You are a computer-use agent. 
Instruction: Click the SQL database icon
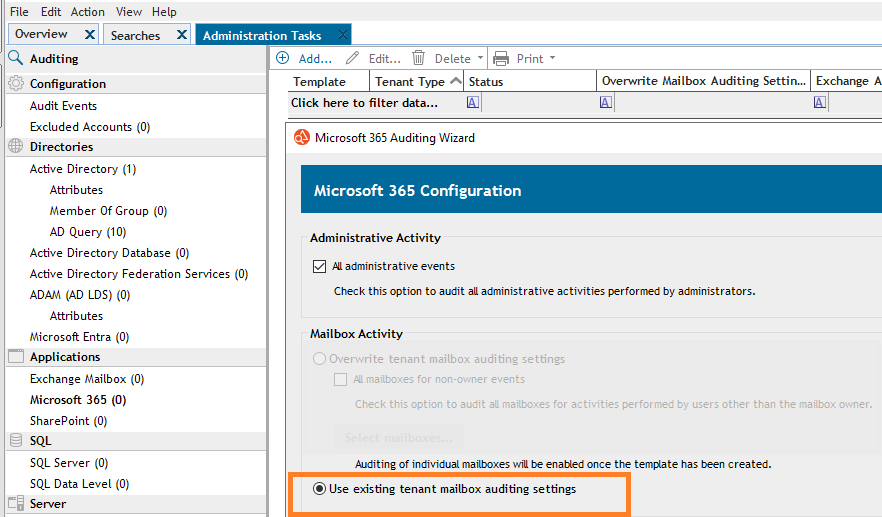click(16, 440)
